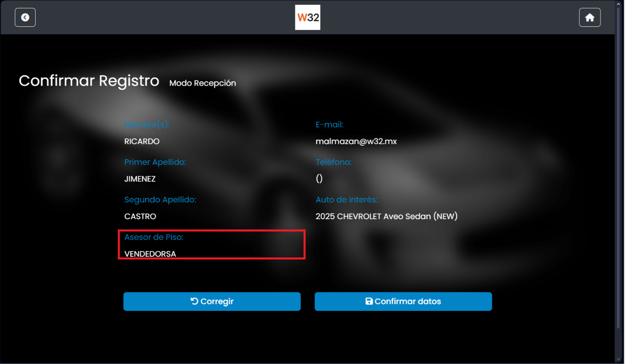Select the surname value JIMENEZ
Viewport: 625px width, 364px height.
140,179
